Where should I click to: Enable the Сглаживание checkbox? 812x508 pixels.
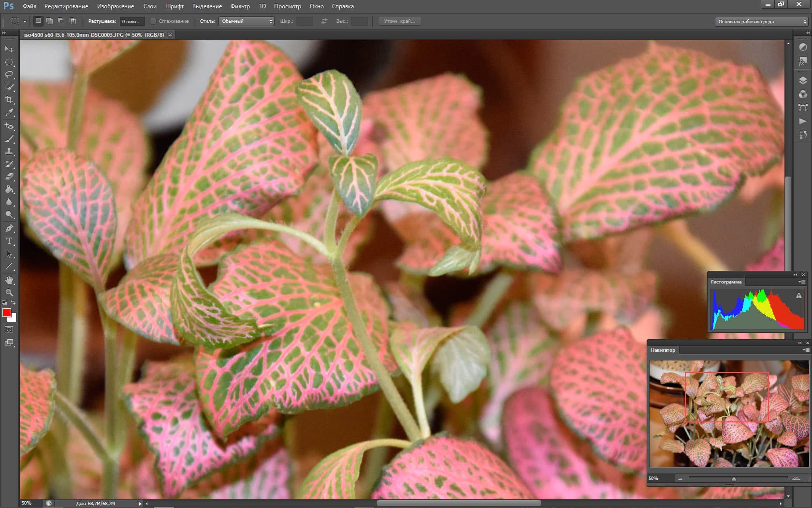click(x=153, y=21)
